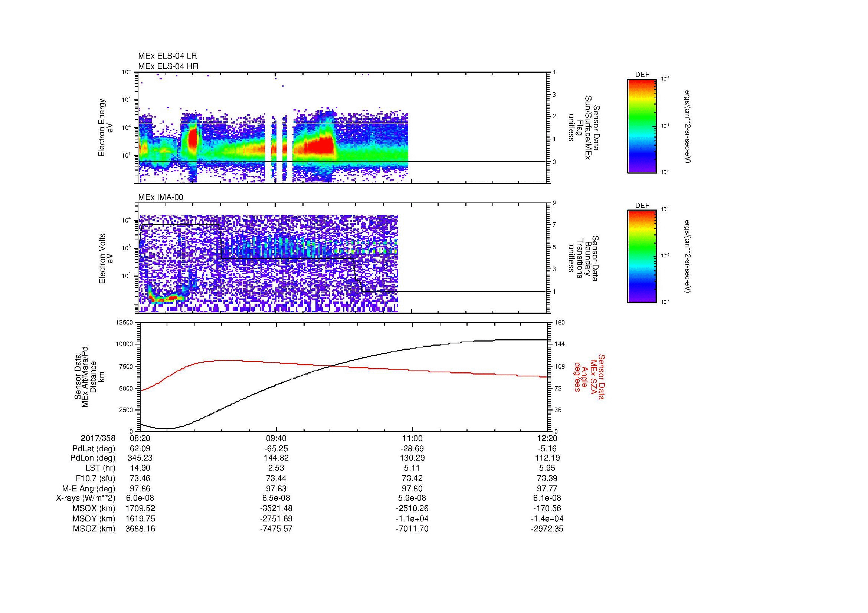Click the 'MEx ELS-04 HR' plot title
This screenshot has width=868, height=613.
(168, 66)
